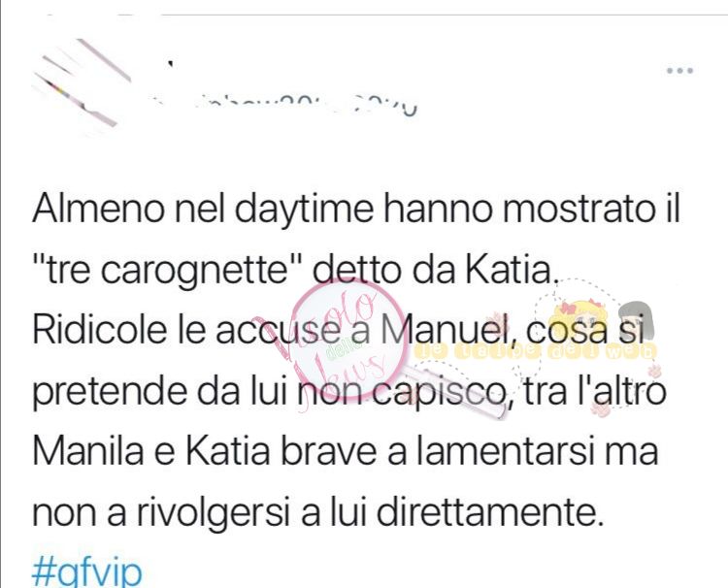Viewport: 728px width, 588px height.
Task: Click the name 'Manila' in the tweet
Action: point(88,451)
